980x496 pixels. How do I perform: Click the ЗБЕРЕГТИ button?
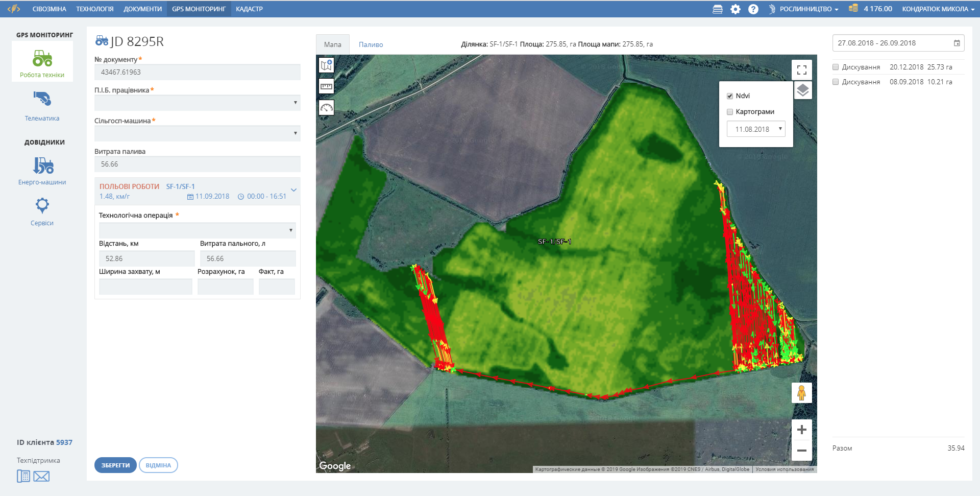point(115,465)
